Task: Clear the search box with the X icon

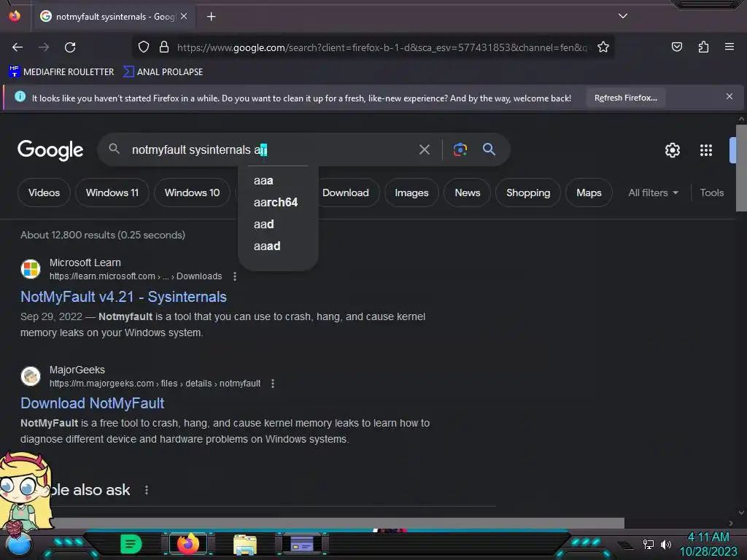Action: [x=424, y=150]
